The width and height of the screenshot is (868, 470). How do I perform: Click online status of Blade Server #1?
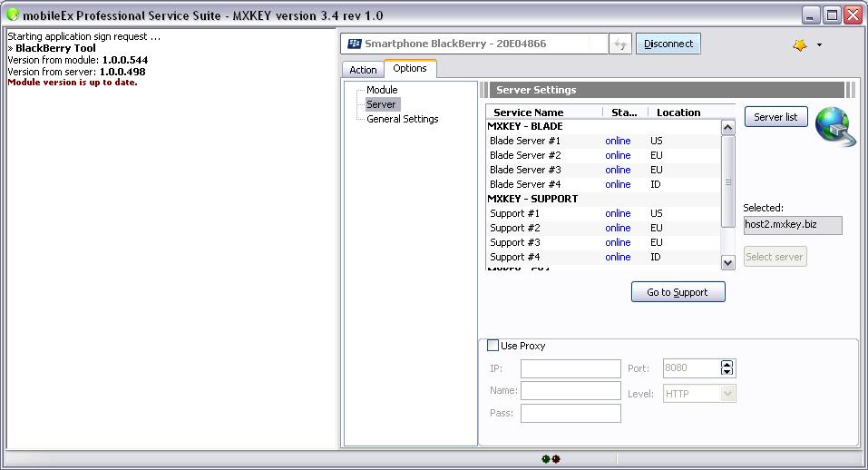click(618, 141)
